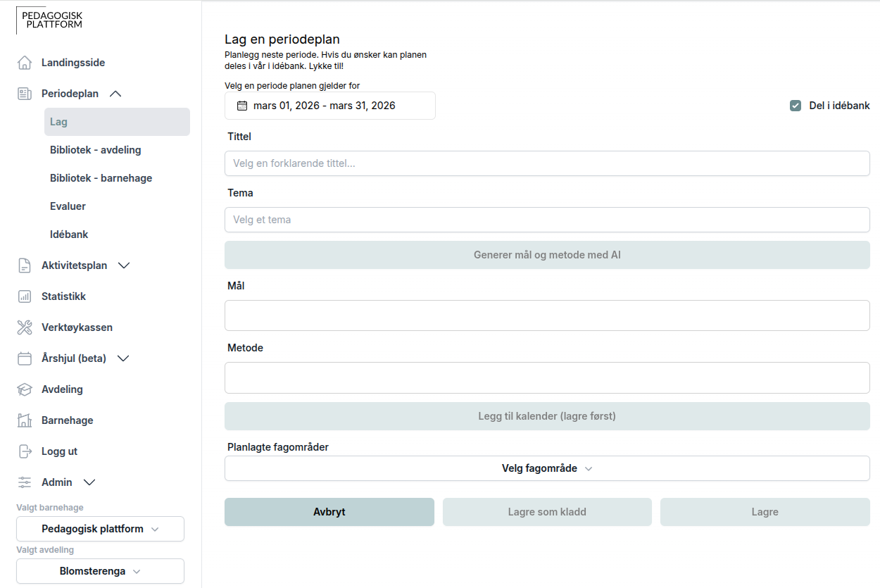Viewport: 880px width, 588px height.
Task: Click the Landingsside home icon
Action: (x=25, y=63)
